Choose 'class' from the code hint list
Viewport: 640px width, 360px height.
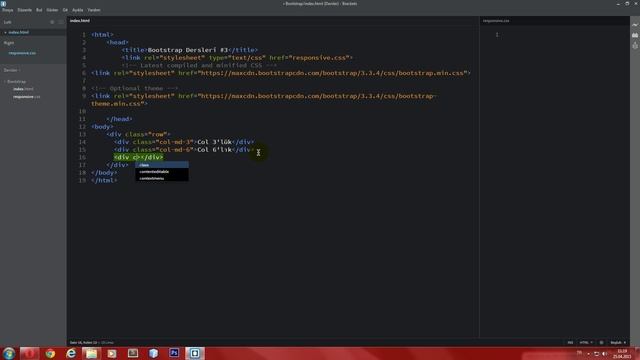[x=162, y=165]
